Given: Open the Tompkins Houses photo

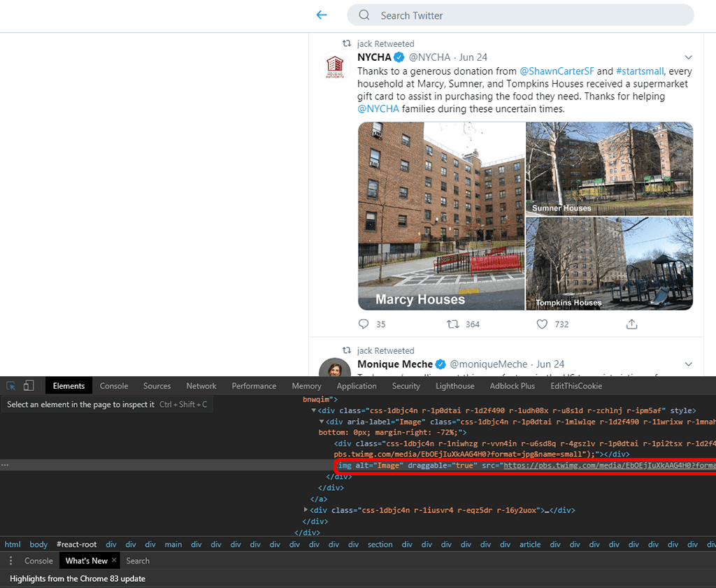Looking at the screenshot, I should point(609,264).
